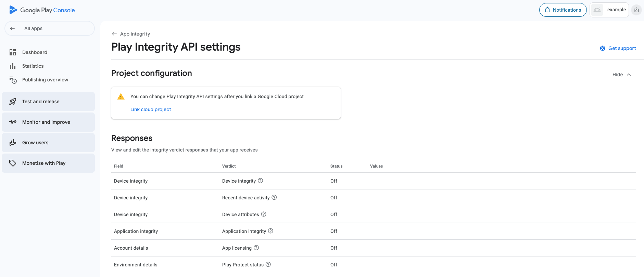This screenshot has height=277, width=644.
Task: Go to Statistics in sidebar
Action: (33, 66)
